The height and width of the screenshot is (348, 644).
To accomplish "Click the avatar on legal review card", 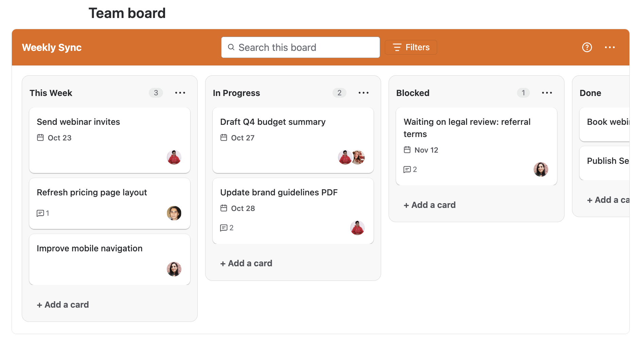I will [541, 170].
